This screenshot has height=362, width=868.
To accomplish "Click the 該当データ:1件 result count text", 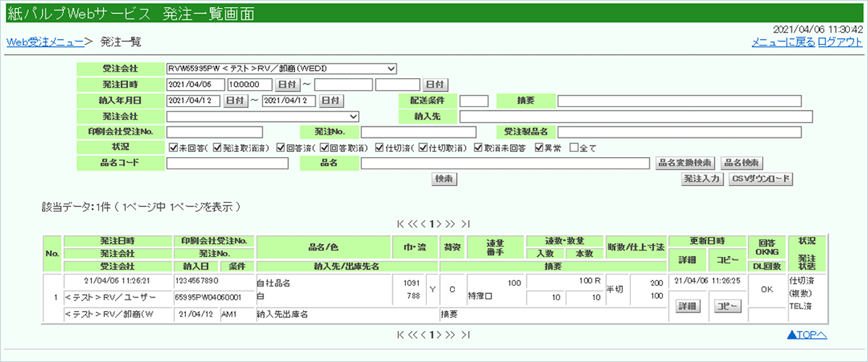I will (x=80, y=206).
